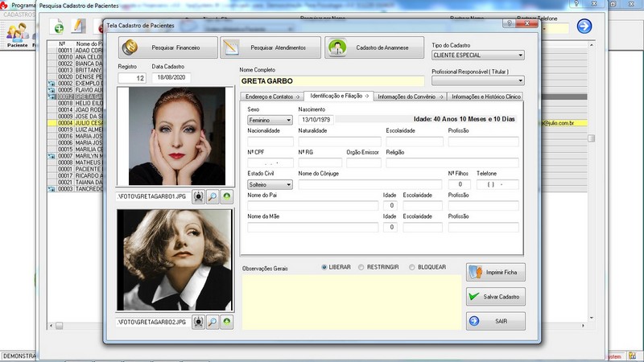Click the SAIR button
The height and width of the screenshot is (362, 644).
click(496, 321)
